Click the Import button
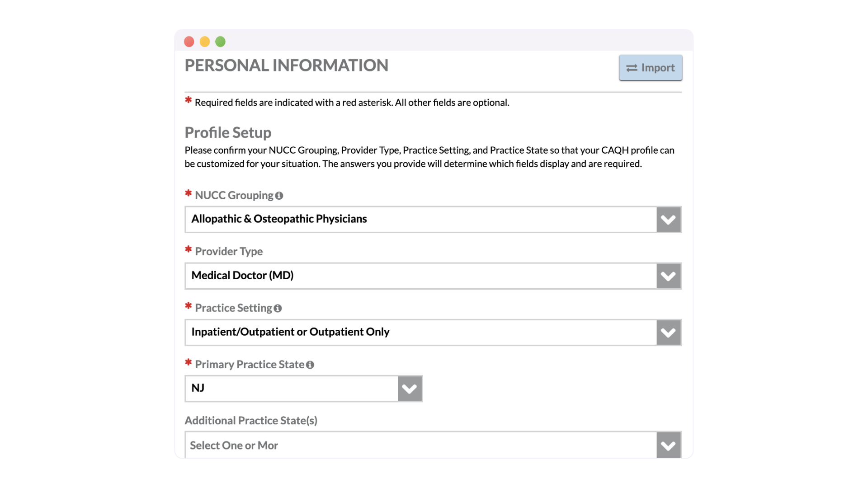 (x=650, y=68)
